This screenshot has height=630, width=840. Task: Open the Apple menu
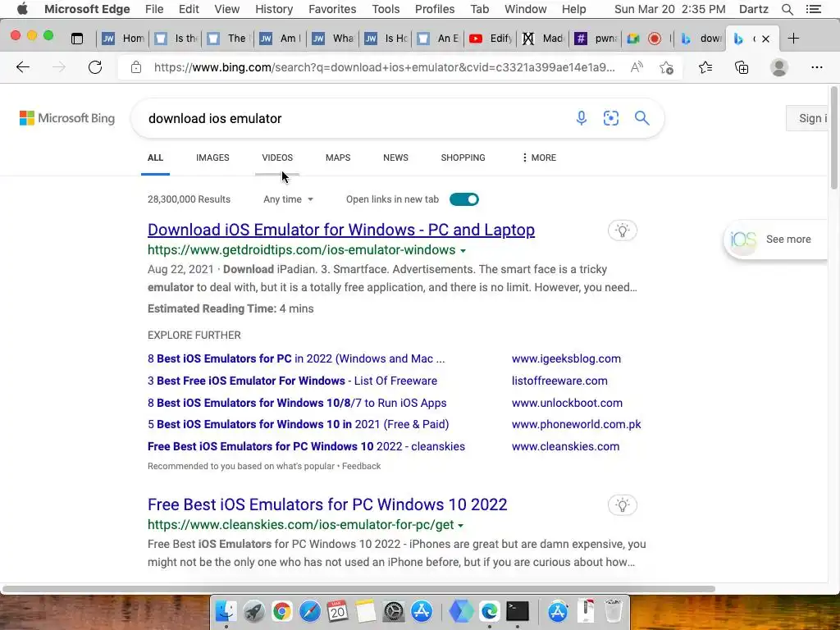[x=22, y=9]
